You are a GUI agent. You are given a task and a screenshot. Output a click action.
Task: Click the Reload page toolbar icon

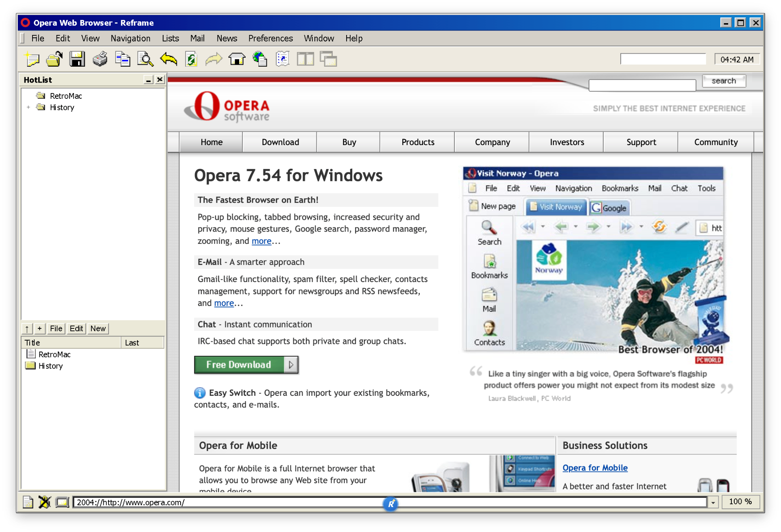click(191, 59)
